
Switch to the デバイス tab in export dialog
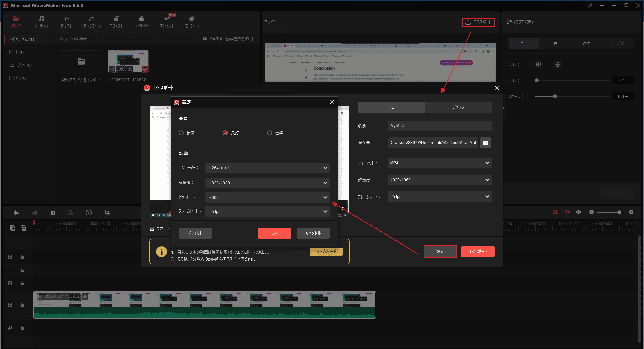[458, 107]
